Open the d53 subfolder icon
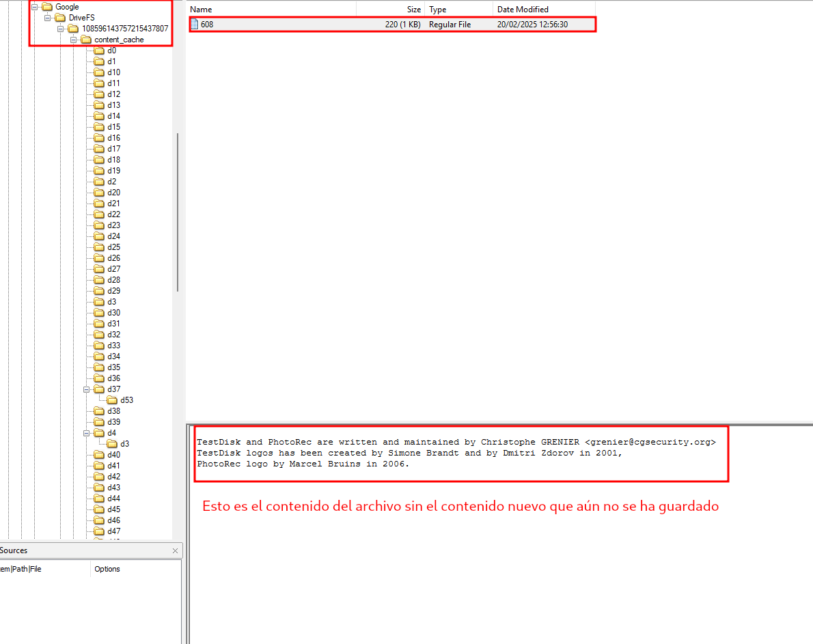The height and width of the screenshot is (644, 813). click(112, 400)
